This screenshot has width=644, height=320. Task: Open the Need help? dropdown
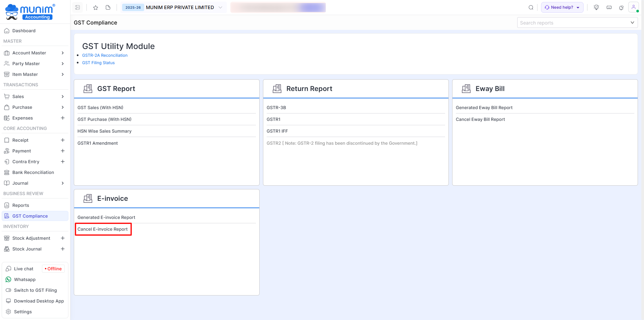tap(562, 7)
